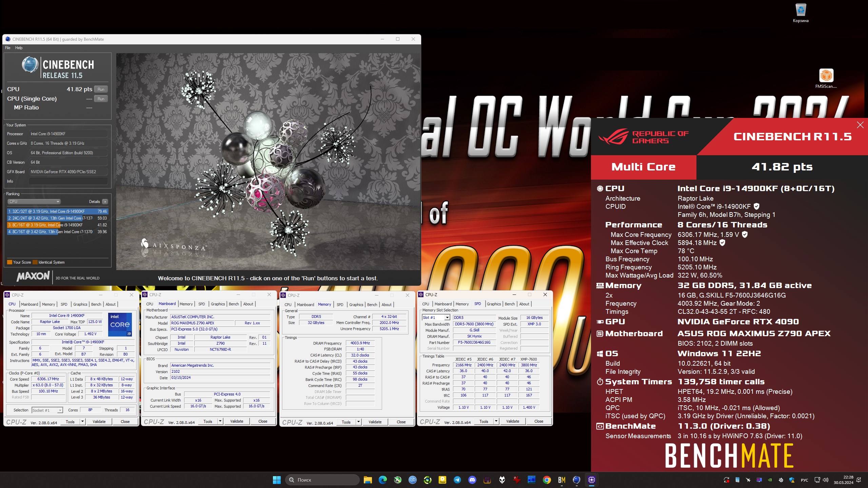Select ranking row 24C/24T @ 3.42 GHz
The image size is (868, 488).
[58, 218]
